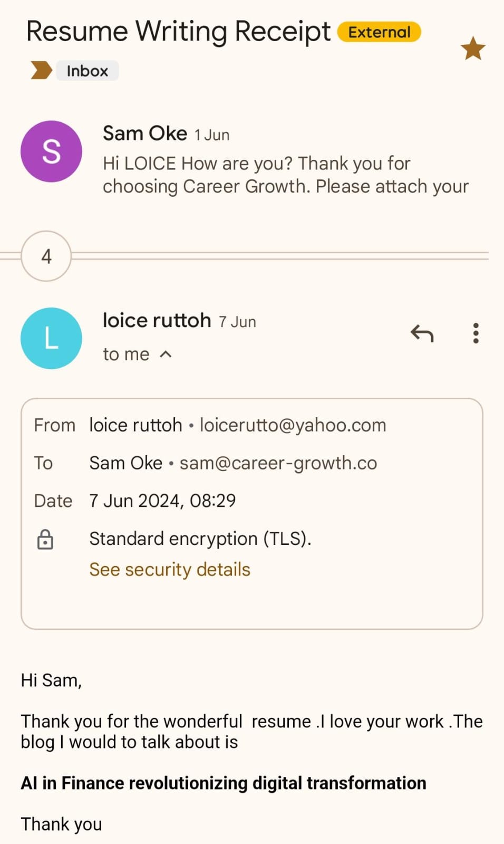The width and height of the screenshot is (504, 844).
Task: Click the importance marker next to Inbox
Action: click(41, 70)
